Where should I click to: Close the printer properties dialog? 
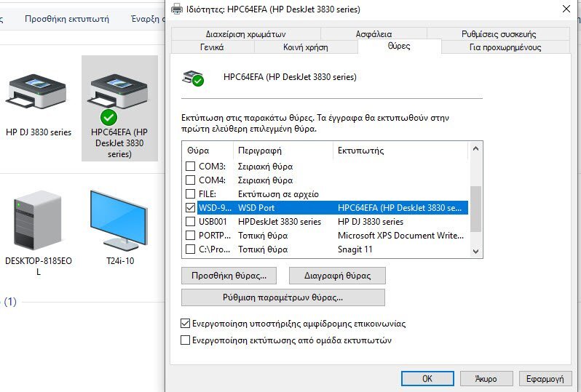click(566, 9)
